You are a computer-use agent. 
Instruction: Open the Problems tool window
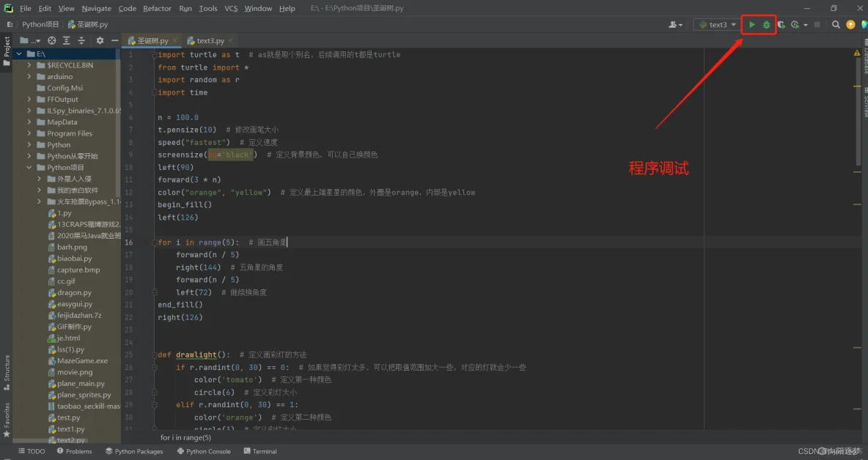74,451
